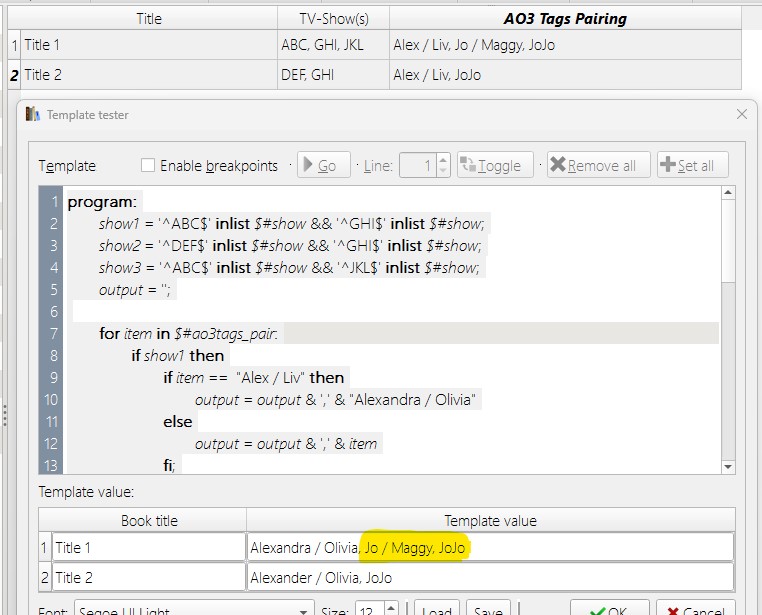The width and height of the screenshot is (762, 615).
Task: Click the show2 assignment on line 3
Action: tap(290, 245)
